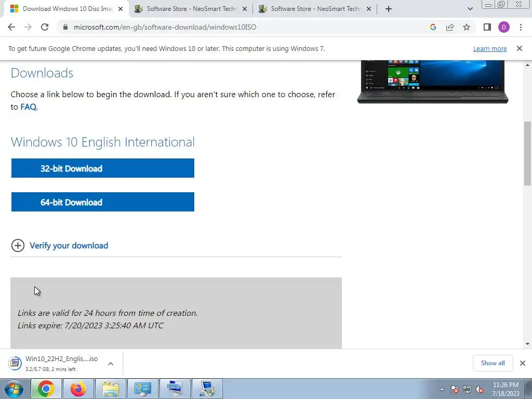Close the first Software Store tab
This screenshot has height=399, width=532.
click(x=245, y=9)
